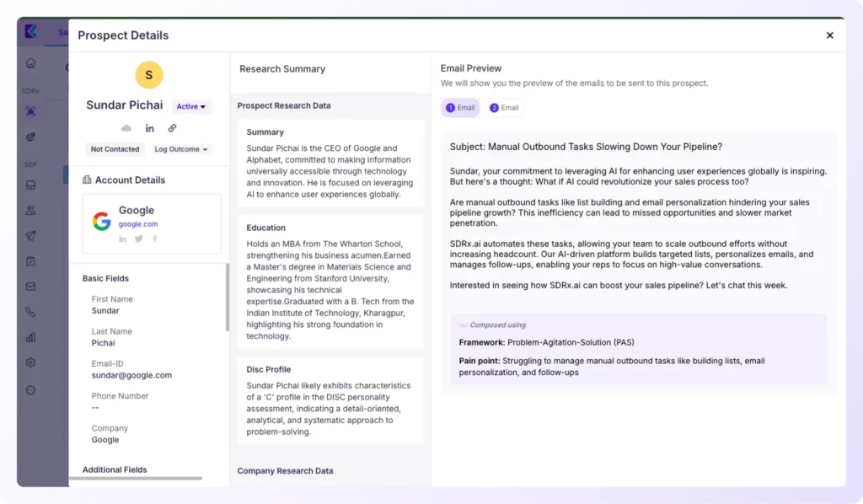Open the Active status dropdown
Image resolution: width=863 pixels, height=504 pixels.
191,106
